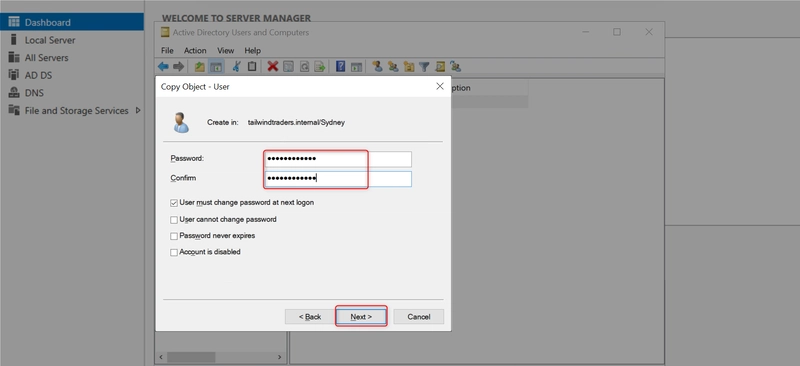Image resolution: width=800 pixels, height=366 pixels.
Task: Click the Up one level folder icon
Action: 200,66
